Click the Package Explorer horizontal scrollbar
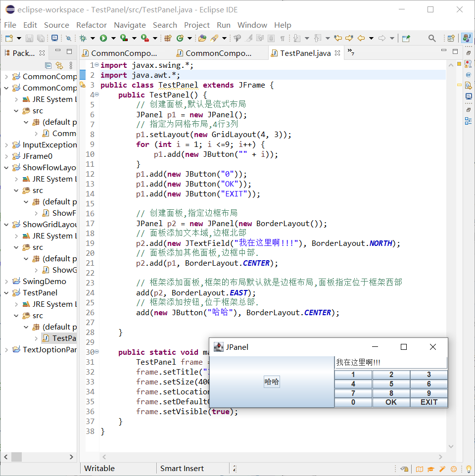Image resolution: width=475 pixels, height=476 pixels. tap(17, 457)
